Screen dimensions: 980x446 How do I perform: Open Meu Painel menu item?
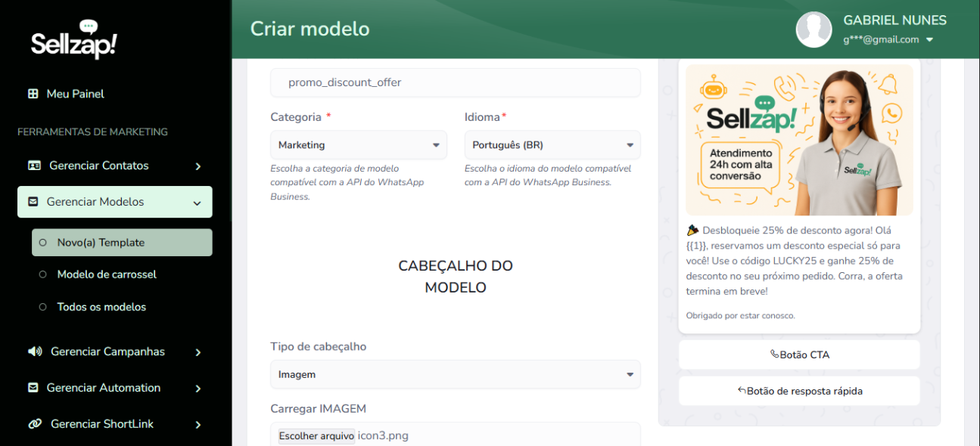(75, 94)
